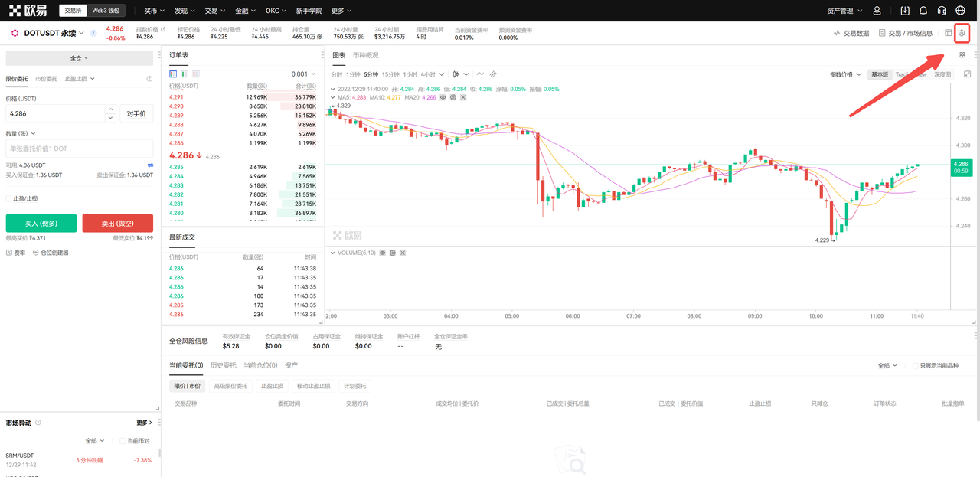Switch to the 币种概况 tab

click(366, 55)
